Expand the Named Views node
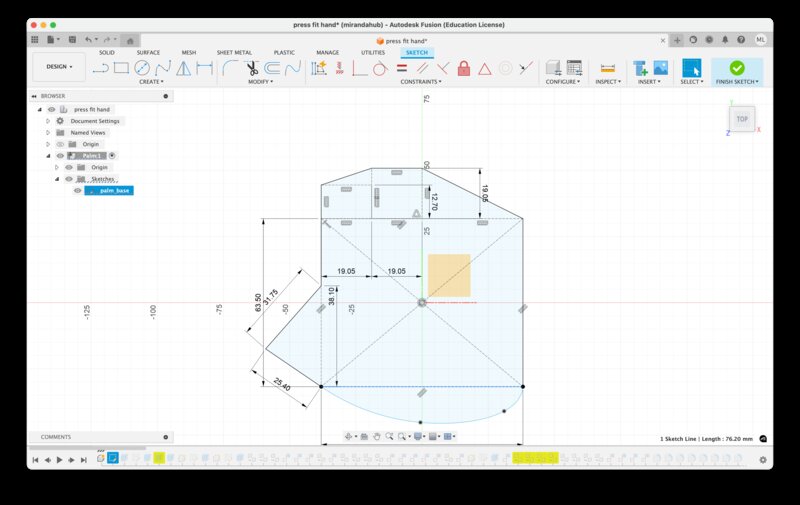The width and height of the screenshot is (800, 505). tap(47, 132)
